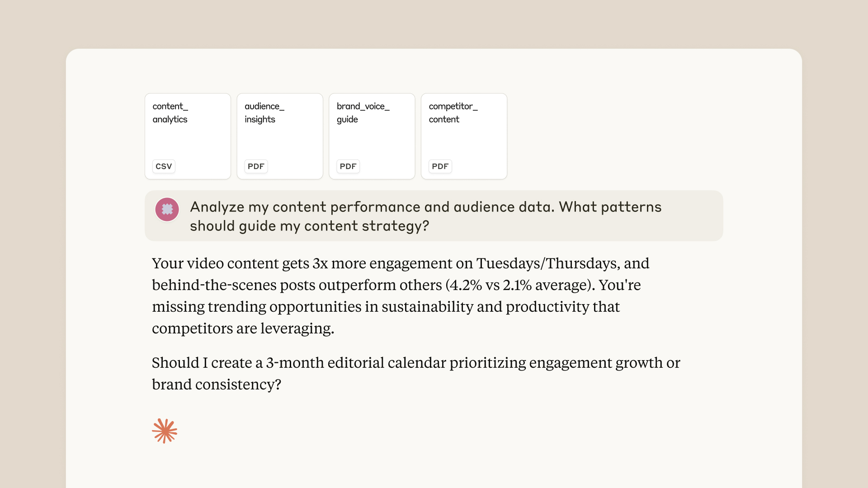Image resolution: width=868 pixels, height=488 pixels.
Task: Click the 'audience_ insights' file name label
Action: click(264, 113)
